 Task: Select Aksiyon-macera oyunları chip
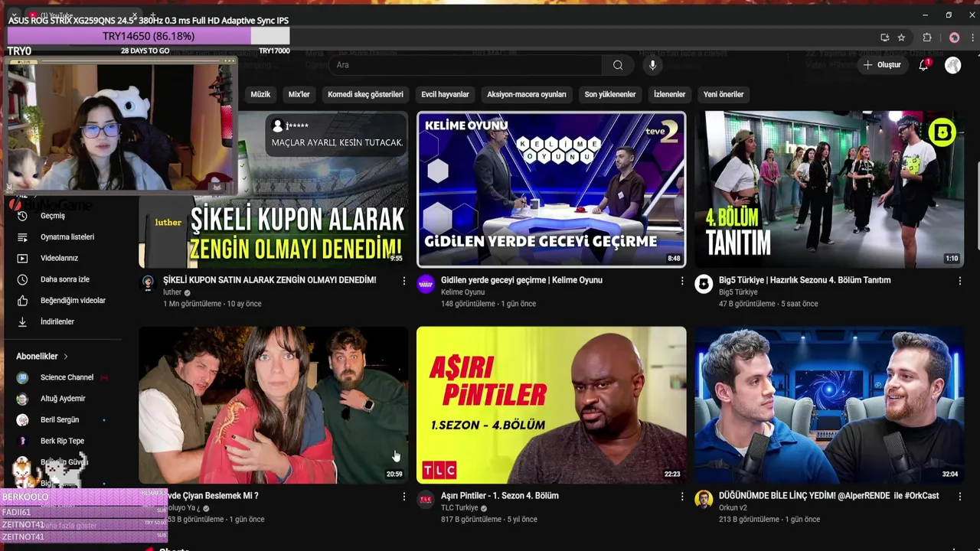pyautogui.click(x=527, y=94)
